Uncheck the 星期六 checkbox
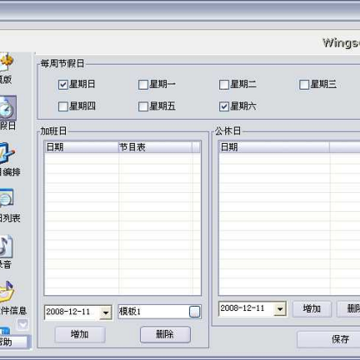This screenshot has width=360, height=360. (224, 107)
